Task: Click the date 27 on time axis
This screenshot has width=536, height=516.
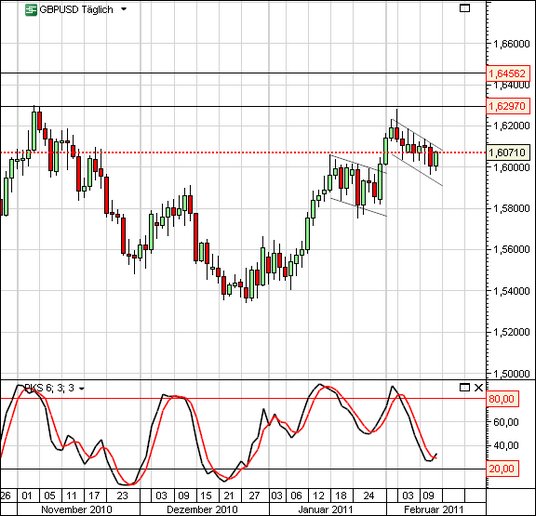Action: (255, 495)
